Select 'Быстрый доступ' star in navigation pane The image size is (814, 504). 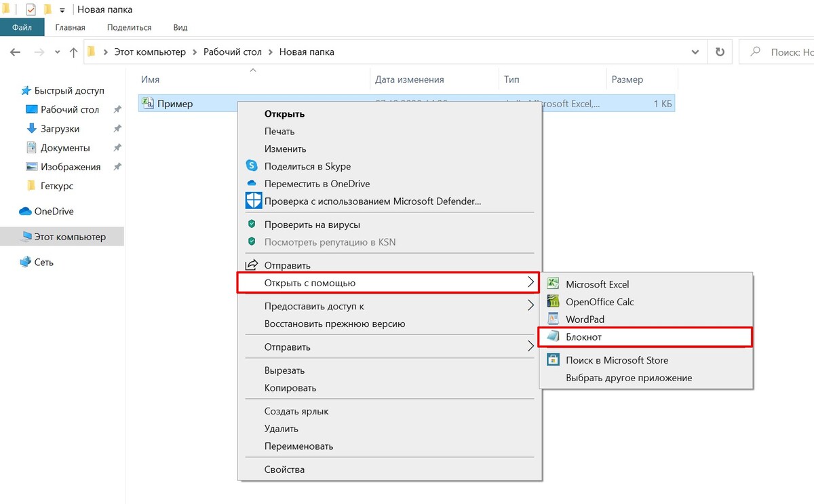pos(26,90)
